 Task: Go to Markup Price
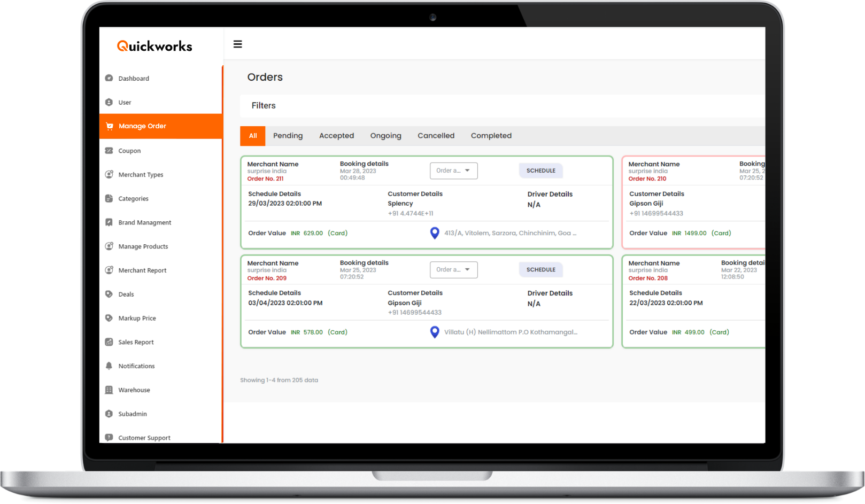point(137,318)
